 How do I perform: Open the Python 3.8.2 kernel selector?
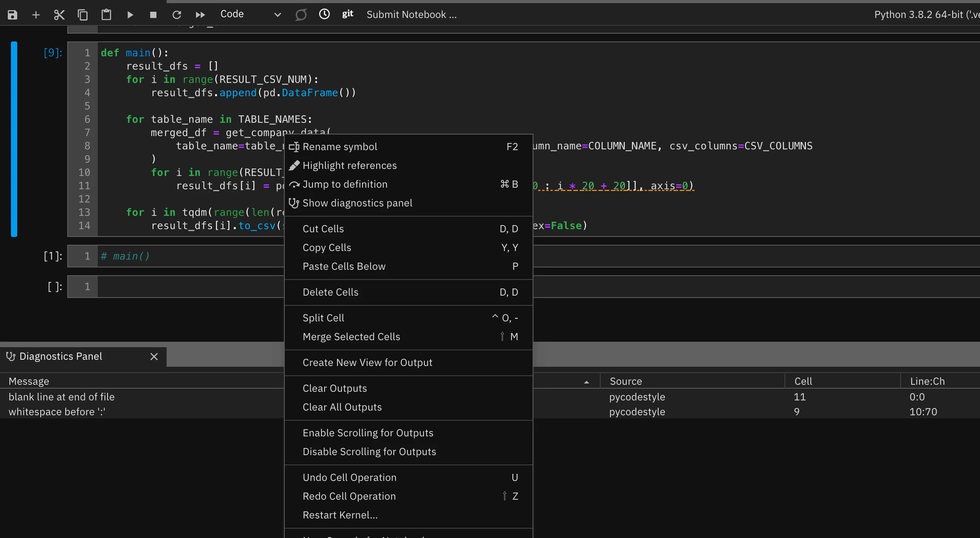click(927, 14)
